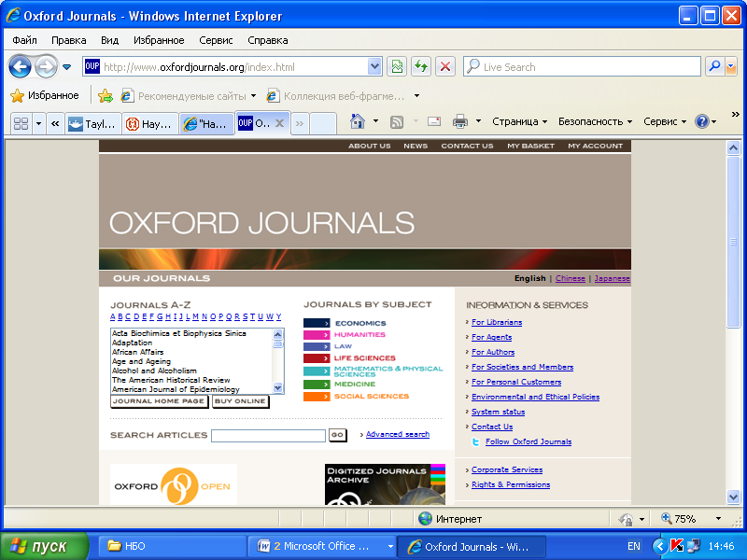Open SOCIAL SCIENCES subject link
747x560 pixels.
[372, 396]
